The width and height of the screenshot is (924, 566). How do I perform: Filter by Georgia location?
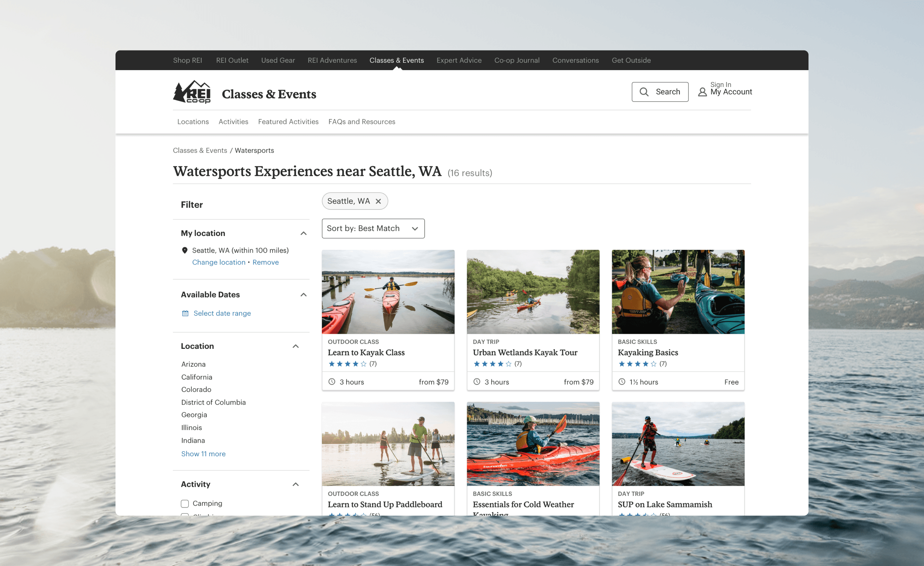point(194,415)
